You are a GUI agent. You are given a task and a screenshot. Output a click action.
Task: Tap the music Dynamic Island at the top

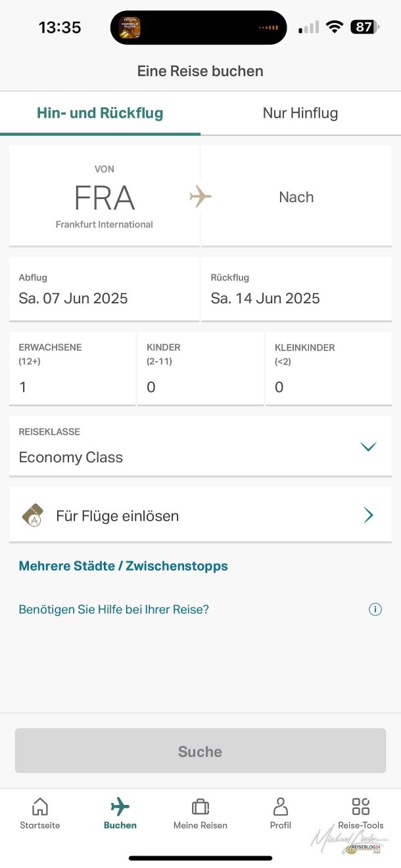[198, 28]
